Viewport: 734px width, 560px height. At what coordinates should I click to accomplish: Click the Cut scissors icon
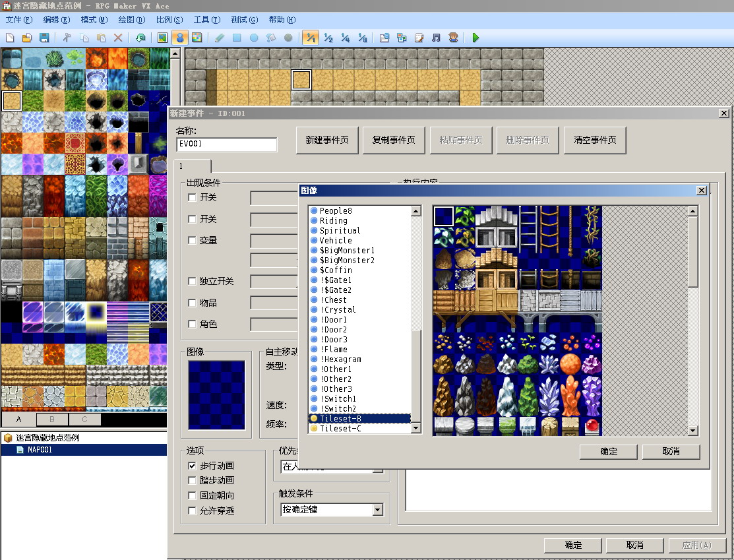[67, 38]
